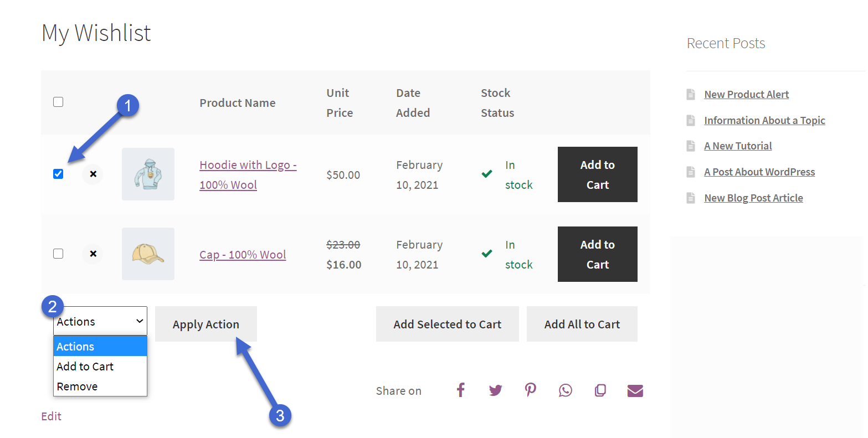Share wishlist via Twitter icon
This screenshot has height=438, width=868.
495,390
